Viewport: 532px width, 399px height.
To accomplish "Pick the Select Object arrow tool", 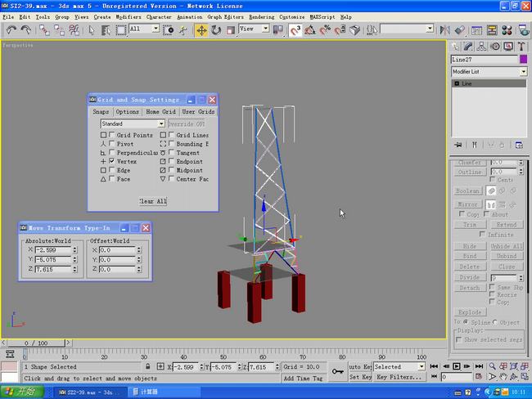I will (91, 30).
